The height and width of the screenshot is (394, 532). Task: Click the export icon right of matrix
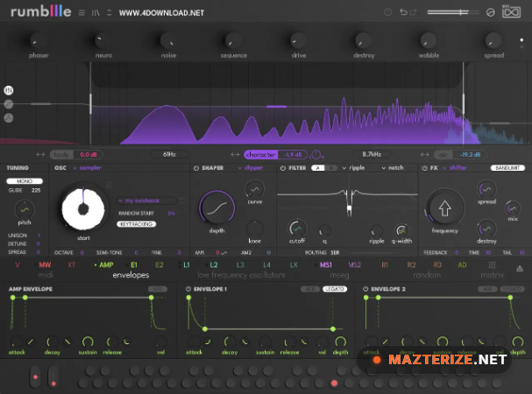click(520, 269)
